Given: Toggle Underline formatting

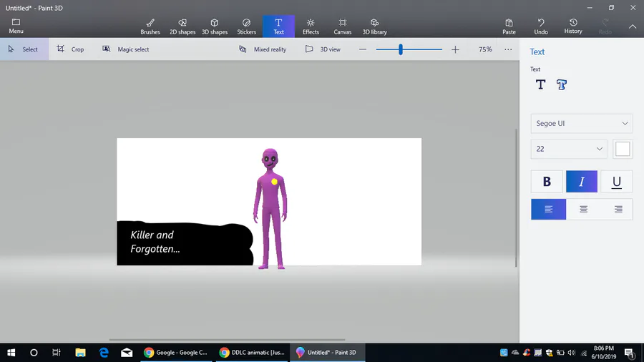Looking at the screenshot, I should click(617, 182).
